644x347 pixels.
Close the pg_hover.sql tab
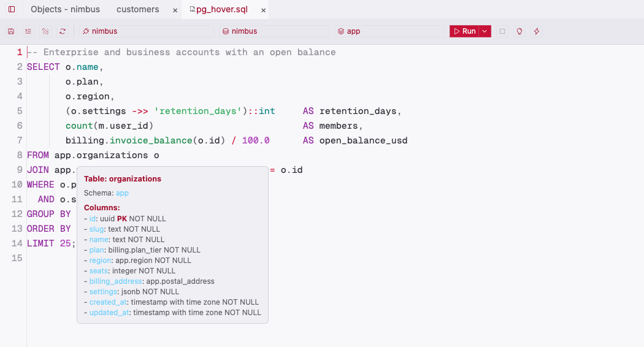pyautogui.click(x=263, y=10)
